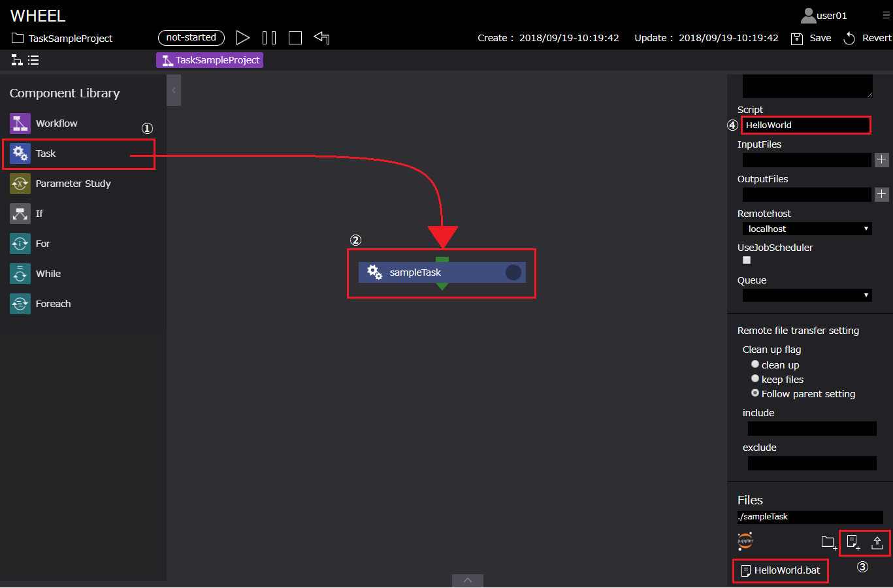Screen dimensions: 893x588
Task: Click the clean project back-arrow icon
Action: pos(321,38)
